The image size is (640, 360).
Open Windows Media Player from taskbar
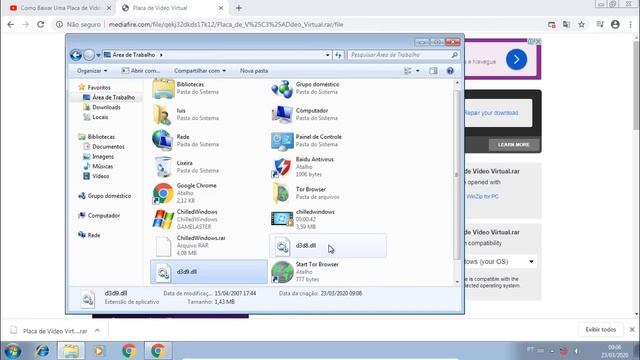[99, 351]
